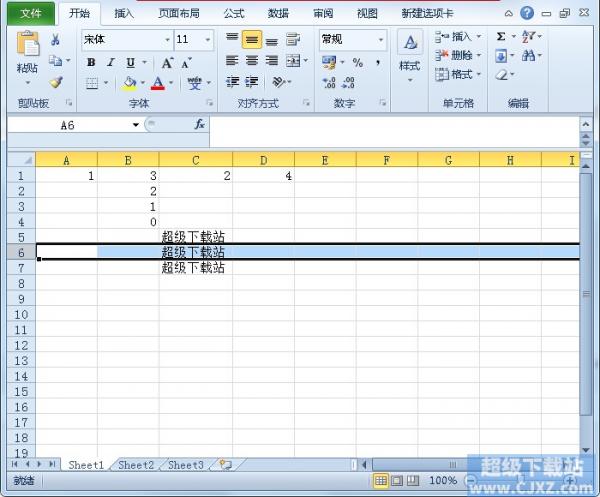Screen dimensions: 600x497
Task: Click the Paste clipboard icon
Action: [27, 43]
